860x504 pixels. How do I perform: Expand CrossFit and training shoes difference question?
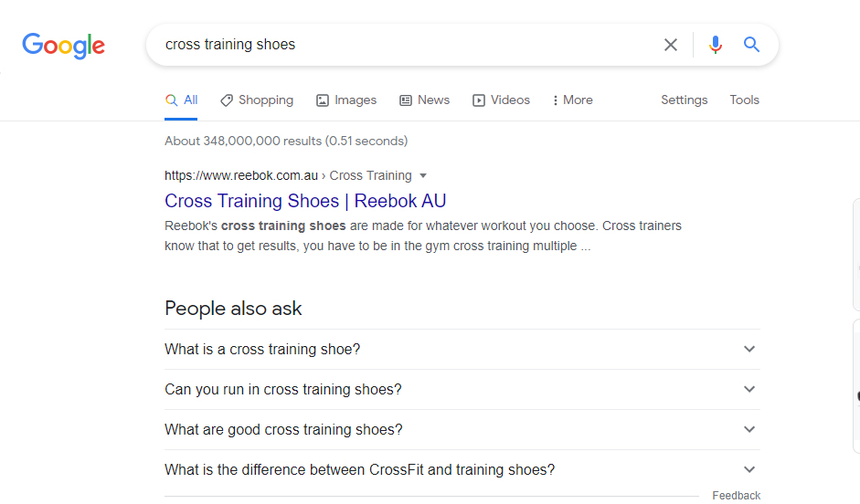[x=462, y=470]
